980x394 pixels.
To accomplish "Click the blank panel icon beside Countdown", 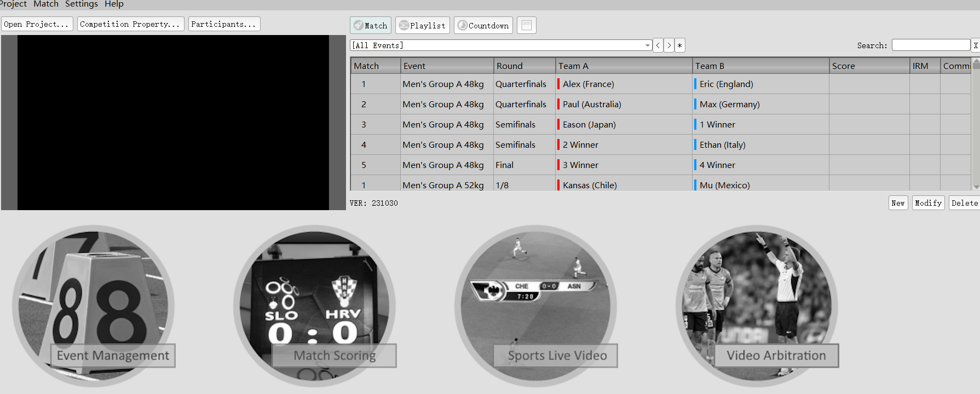I will 526,25.
